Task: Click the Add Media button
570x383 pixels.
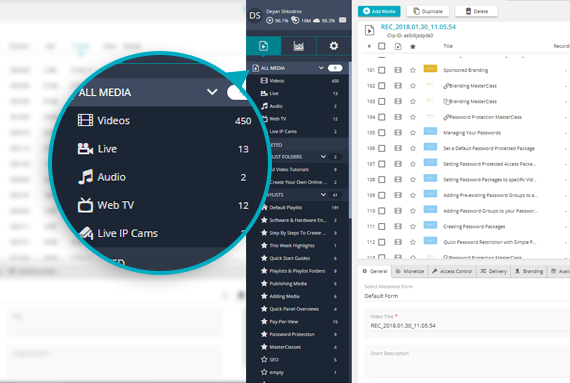Action: click(x=379, y=11)
